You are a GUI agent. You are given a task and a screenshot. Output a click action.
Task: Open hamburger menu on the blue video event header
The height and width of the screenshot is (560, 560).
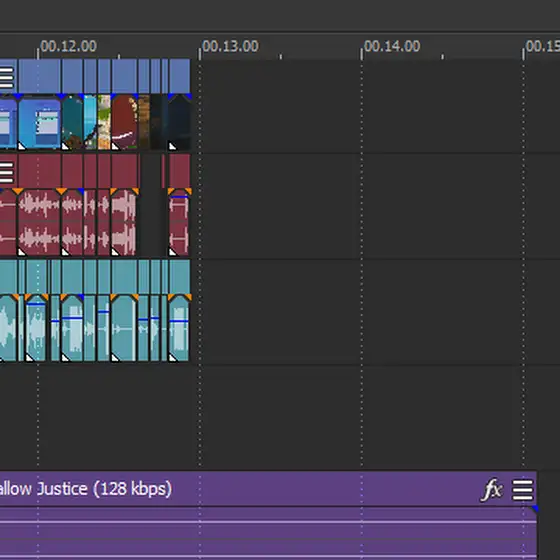click(6, 77)
